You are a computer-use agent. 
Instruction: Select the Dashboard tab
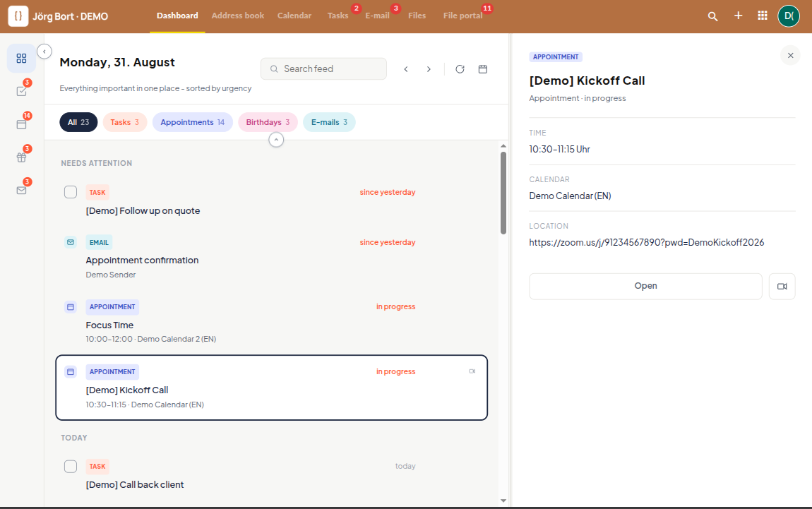[x=177, y=16]
